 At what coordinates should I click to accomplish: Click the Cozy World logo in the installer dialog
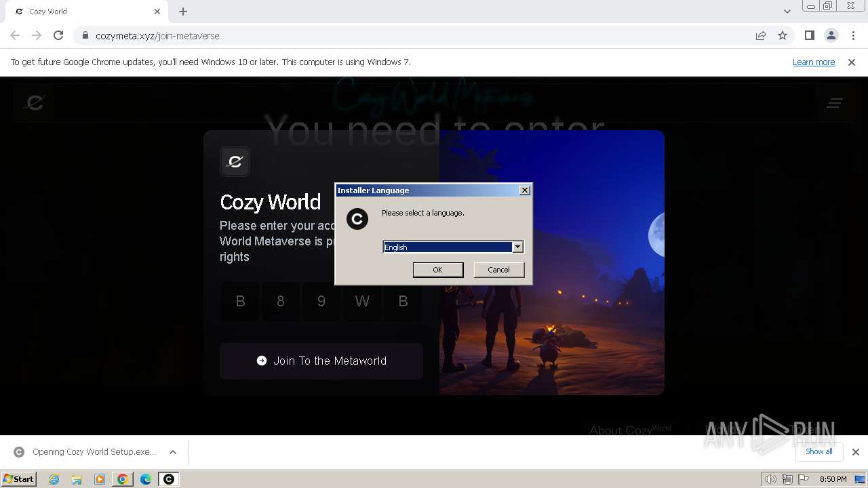(357, 219)
